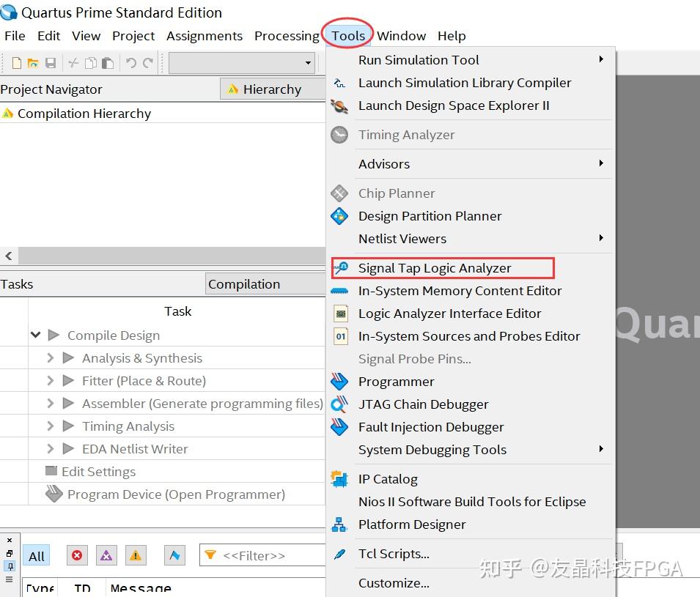The image size is (700, 597).
Task: Open the Run Simulation Tool submenu
Action: 471,60
